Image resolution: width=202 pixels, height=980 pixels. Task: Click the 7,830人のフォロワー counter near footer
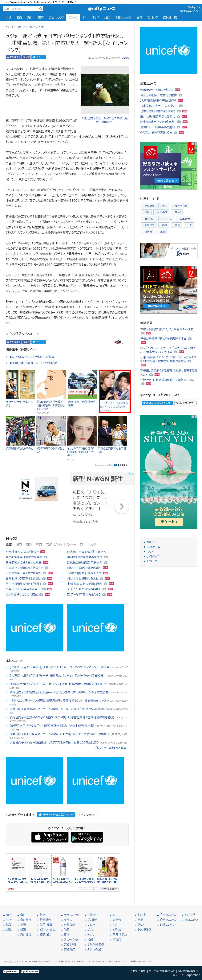pyautogui.click(x=87, y=814)
